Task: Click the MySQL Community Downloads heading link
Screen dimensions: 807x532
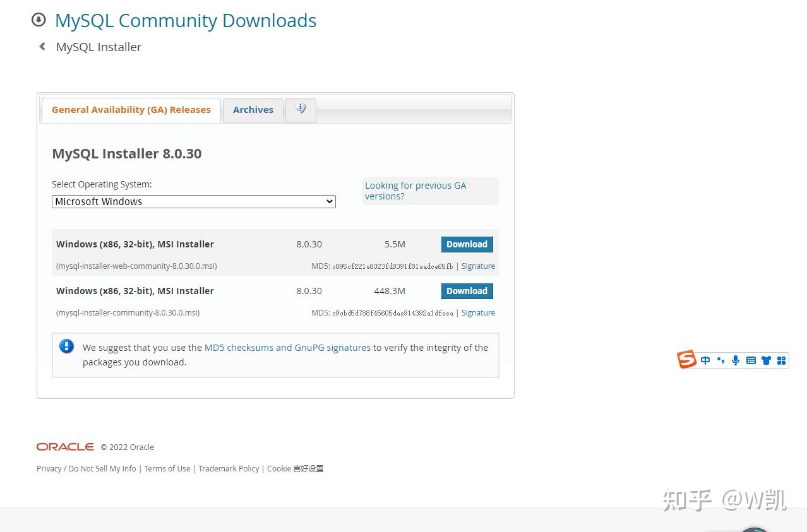Action: 186,21
